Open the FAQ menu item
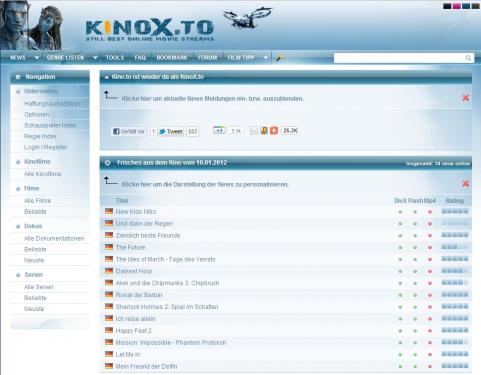This screenshot has width=481, height=375. click(140, 58)
